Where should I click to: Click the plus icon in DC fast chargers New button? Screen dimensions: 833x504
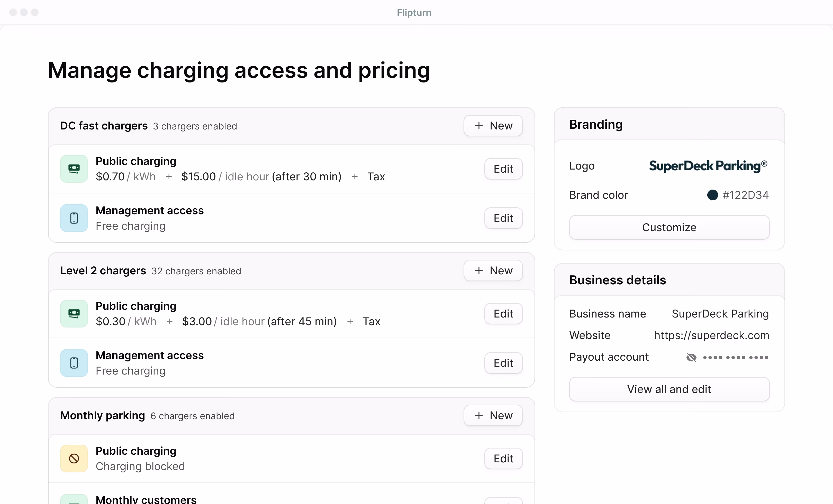[479, 125]
